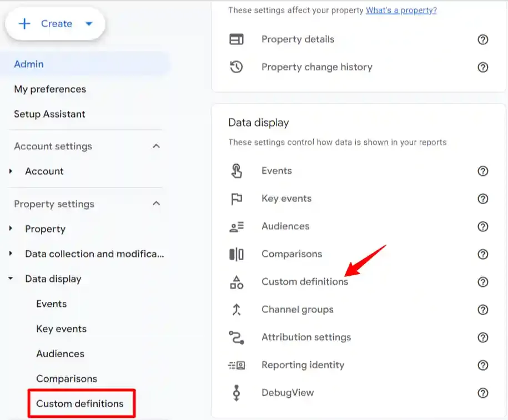Click Data display item in sidebar
The height and width of the screenshot is (420, 508).
53,279
